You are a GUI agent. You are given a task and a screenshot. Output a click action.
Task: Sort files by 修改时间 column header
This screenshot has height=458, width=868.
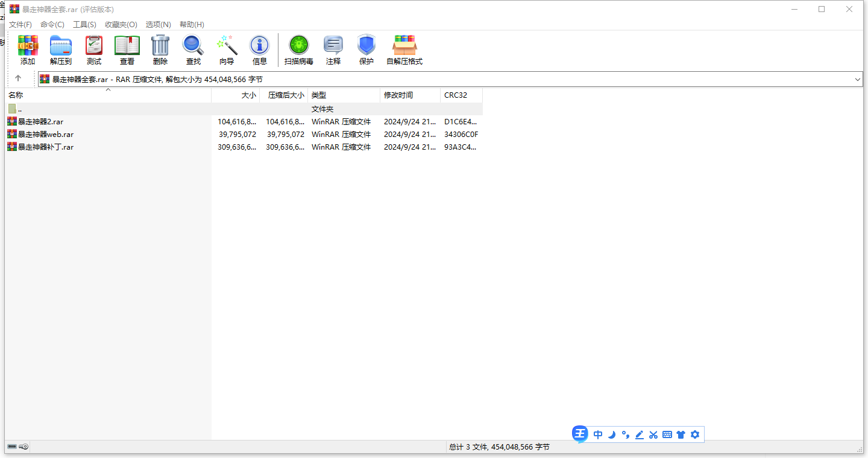[x=398, y=95]
